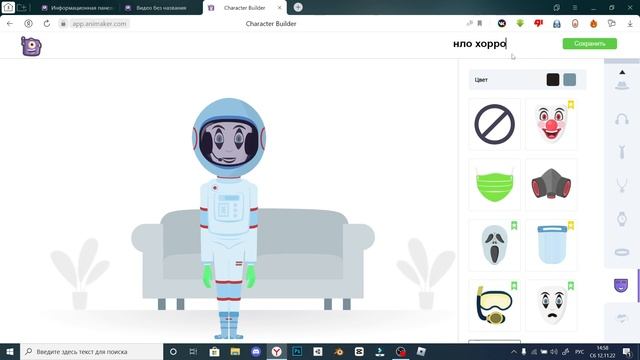Select the Character Builder browser tab
Screen dimensions: 640x360
tap(244, 8)
